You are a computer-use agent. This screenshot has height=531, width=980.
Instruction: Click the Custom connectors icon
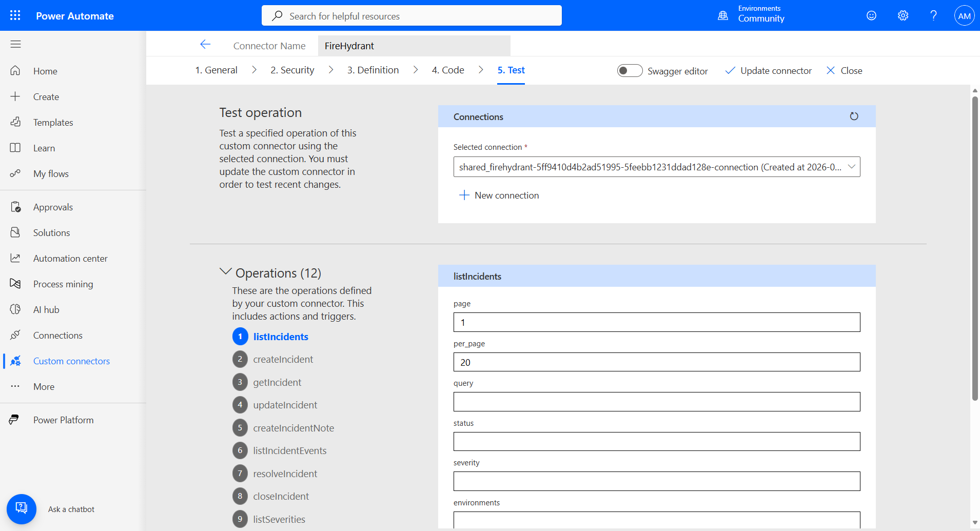(x=15, y=361)
